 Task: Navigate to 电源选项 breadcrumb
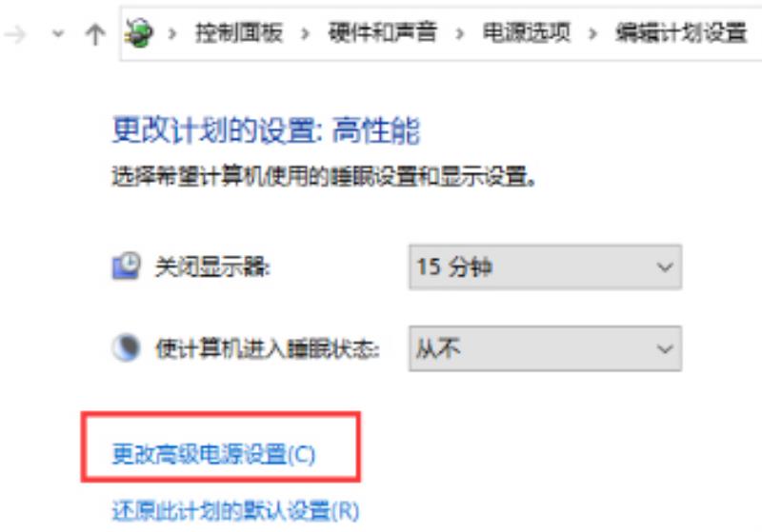tap(527, 32)
